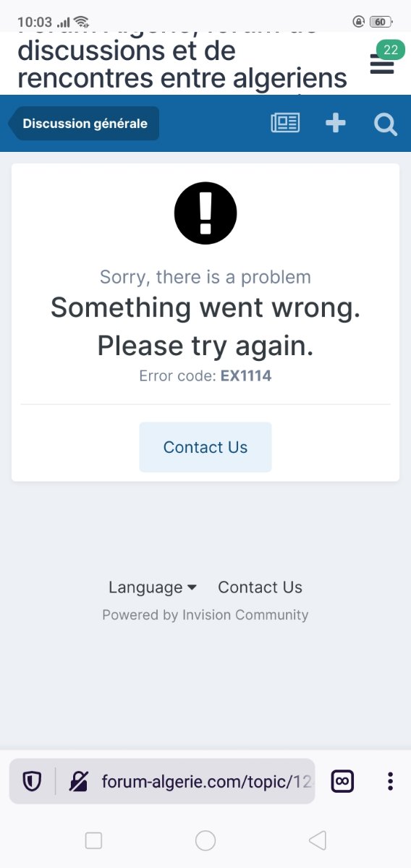Tap the crossed-out padlock site security icon
The width and height of the screenshot is (411, 868).
coord(78,781)
